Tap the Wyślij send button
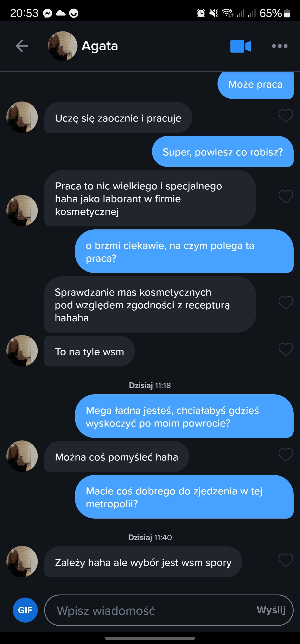The width and height of the screenshot is (300, 644). [x=271, y=610]
